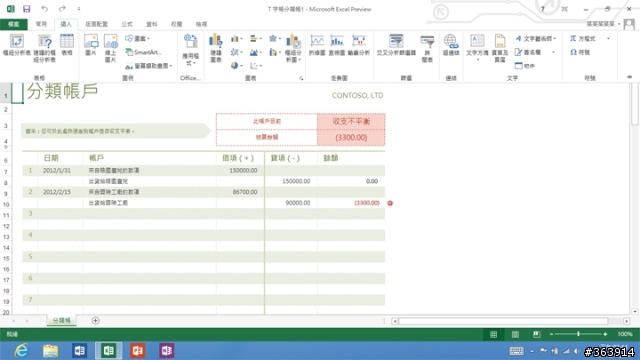Viewport: 640px width, 360px height.
Task: Click zoom in plus button
Action: click(x=605, y=334)
